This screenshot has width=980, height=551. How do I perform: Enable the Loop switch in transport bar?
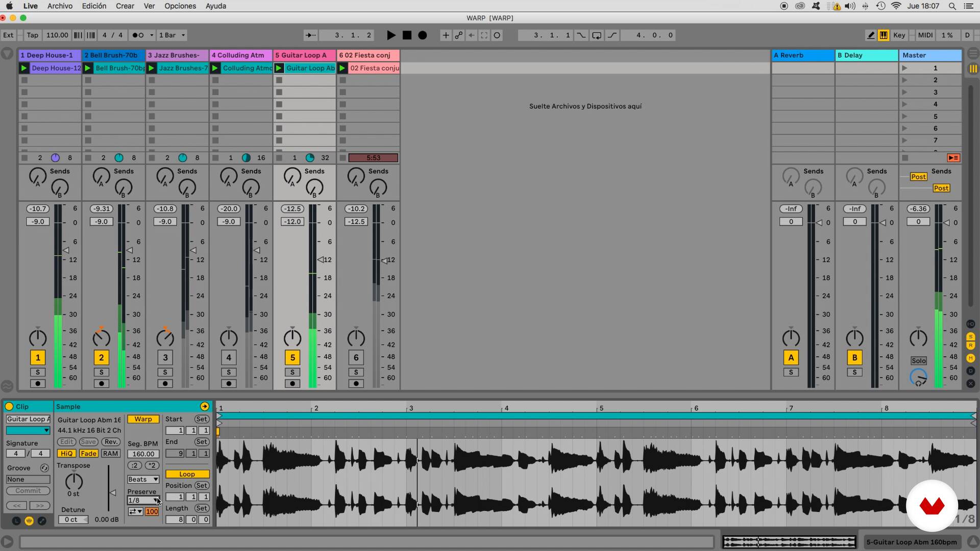[597, 35]
